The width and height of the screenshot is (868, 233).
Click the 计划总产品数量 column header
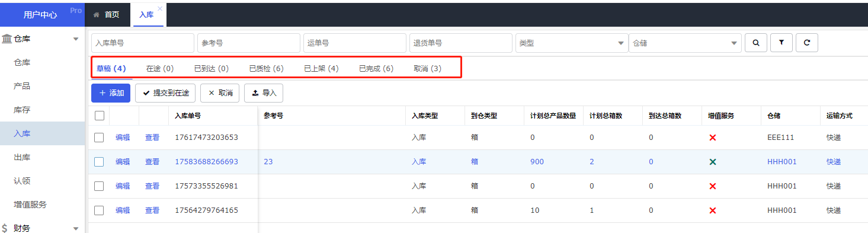point(553,116)
